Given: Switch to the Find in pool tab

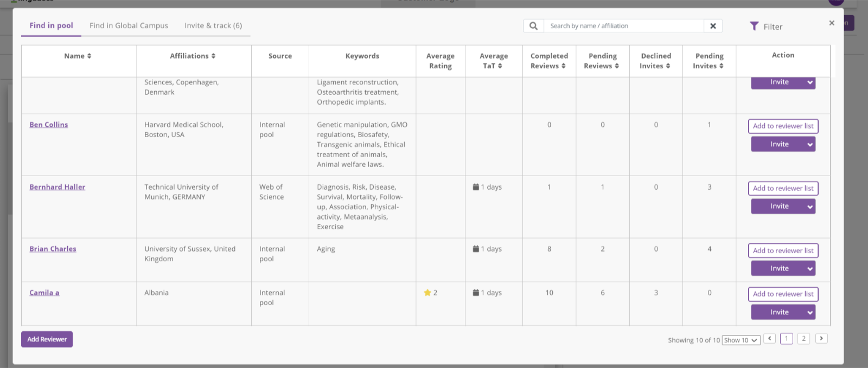Looking at the screenshot, I should click(x=51, y=25).
